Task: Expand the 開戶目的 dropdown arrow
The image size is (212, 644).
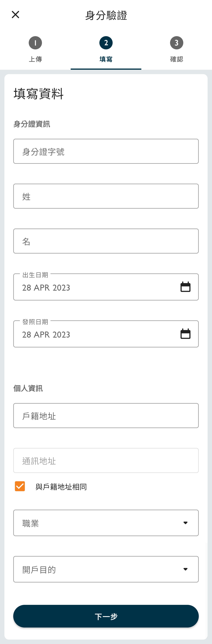Action: [185, 569]
